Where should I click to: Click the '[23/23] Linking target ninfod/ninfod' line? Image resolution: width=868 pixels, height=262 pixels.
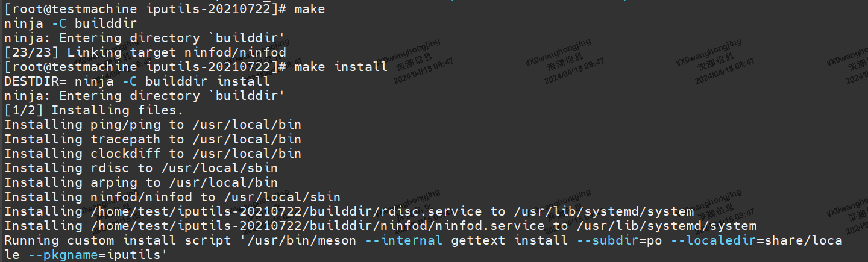145,52
